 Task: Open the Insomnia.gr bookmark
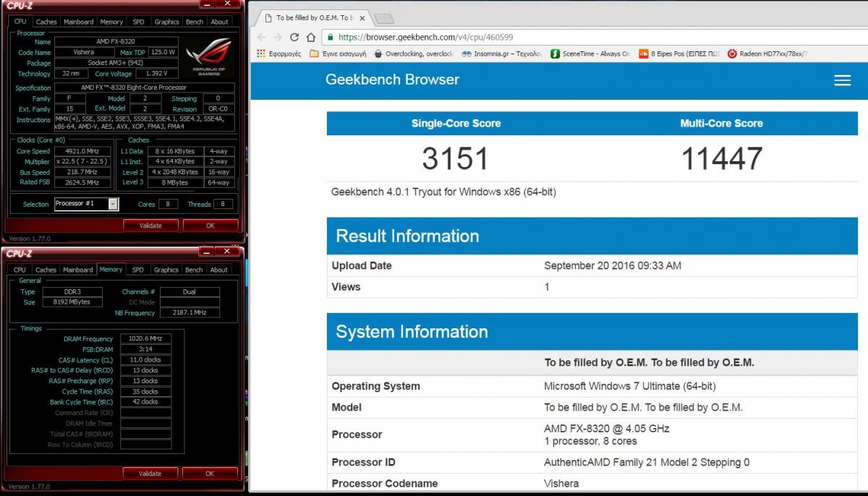(502, 54)
